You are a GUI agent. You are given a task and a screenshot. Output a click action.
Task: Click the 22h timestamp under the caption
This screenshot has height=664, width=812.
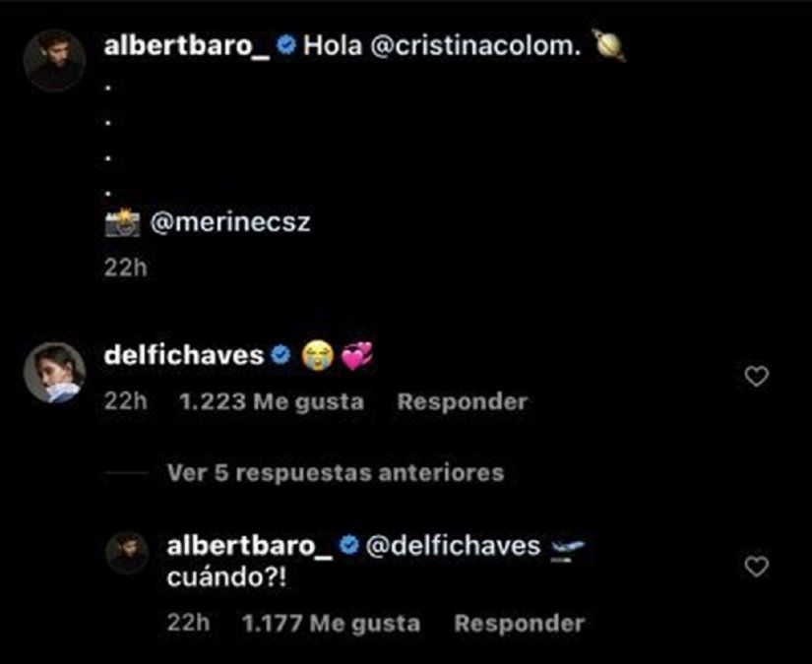pyautogui.click(x=126, y=269)
